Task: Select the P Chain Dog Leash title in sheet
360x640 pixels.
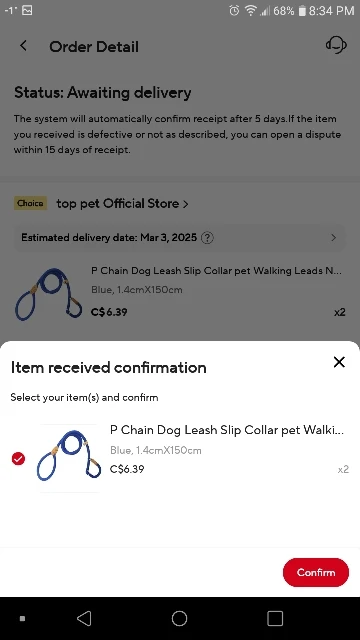Action: tap(227, 430)
